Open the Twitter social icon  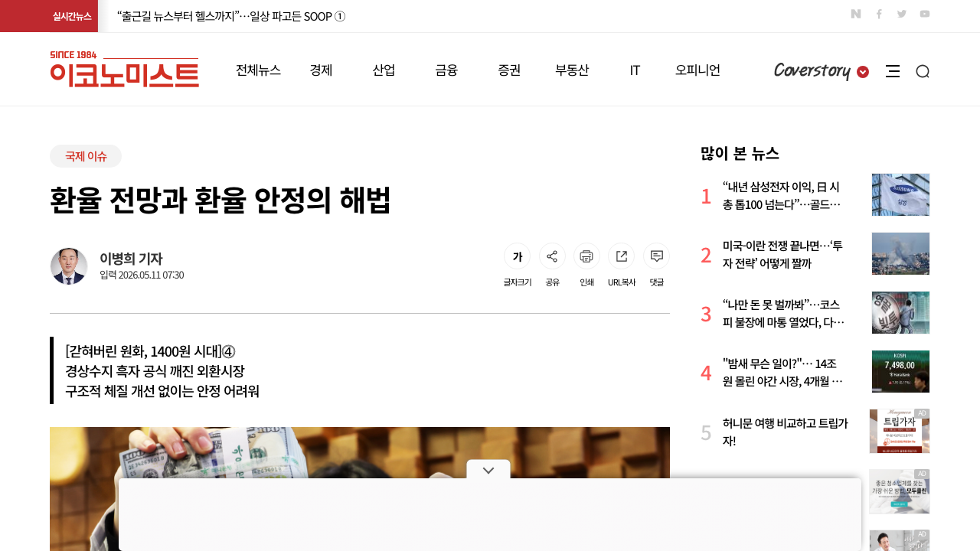pos(902,14)
